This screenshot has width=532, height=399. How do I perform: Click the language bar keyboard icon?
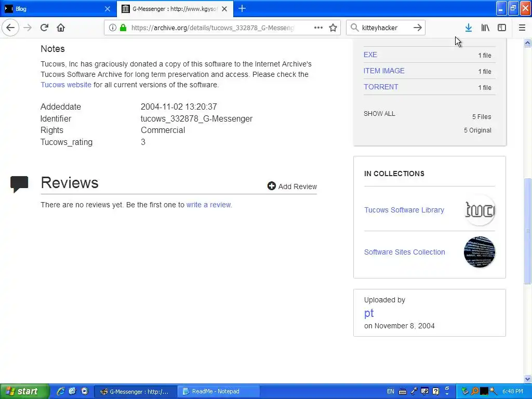(403, 392)
